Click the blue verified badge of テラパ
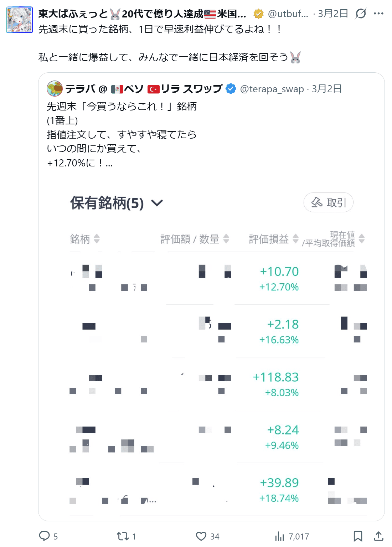392x547 pixels. tap(231, 89)
